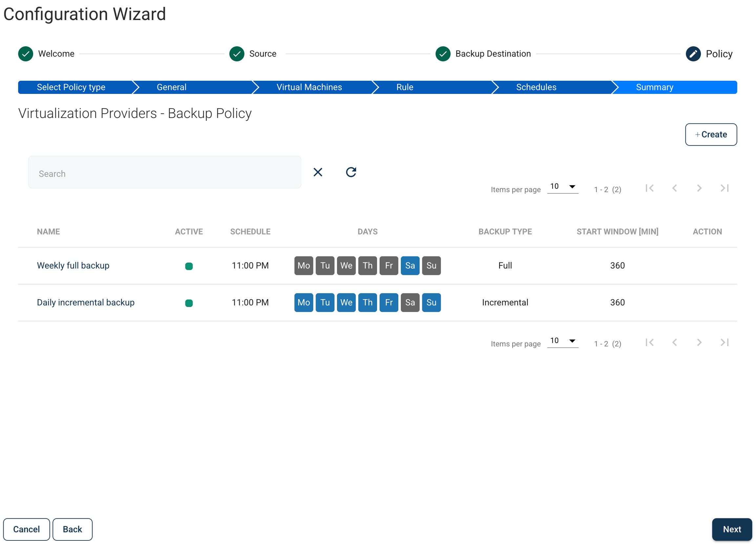756x547 pixels.
Task: Go to first page in top pagination
Action: point(649,188)
